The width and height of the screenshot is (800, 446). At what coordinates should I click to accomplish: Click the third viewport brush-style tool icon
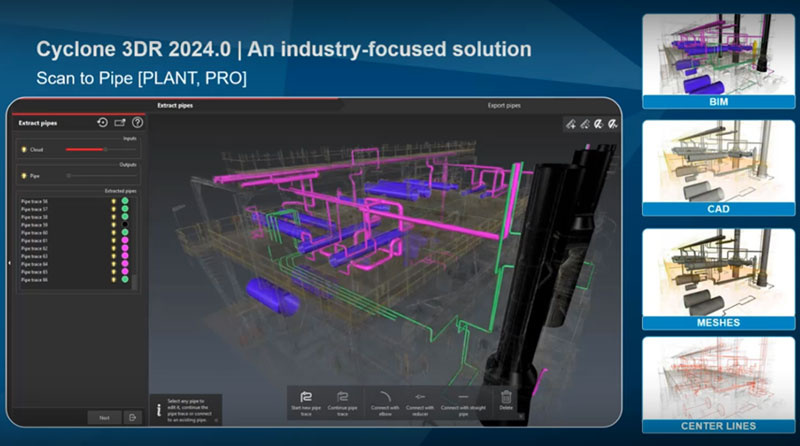point(598,124)
